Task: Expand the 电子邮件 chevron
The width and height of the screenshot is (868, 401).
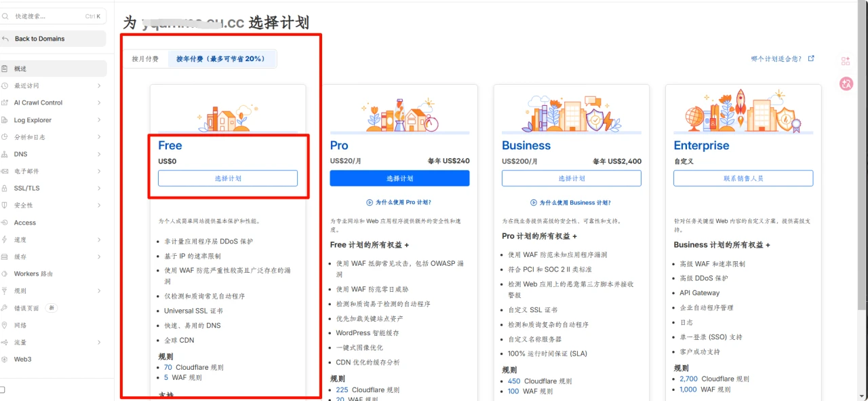Action: (x=99, y=171)
